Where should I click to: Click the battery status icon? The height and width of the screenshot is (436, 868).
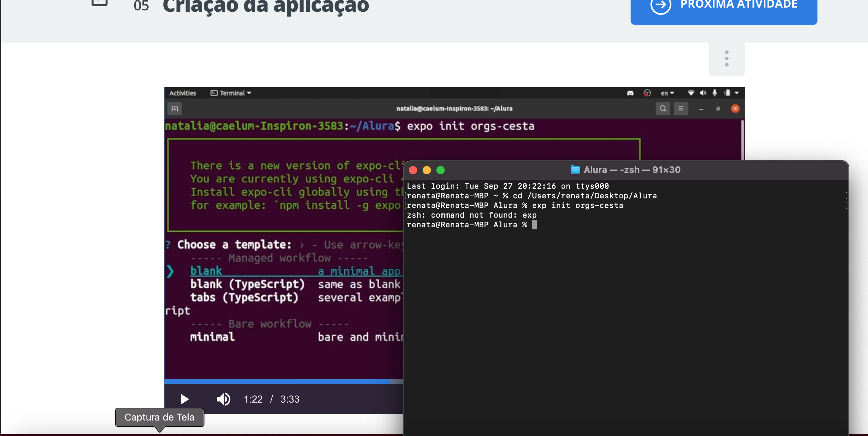727,93
